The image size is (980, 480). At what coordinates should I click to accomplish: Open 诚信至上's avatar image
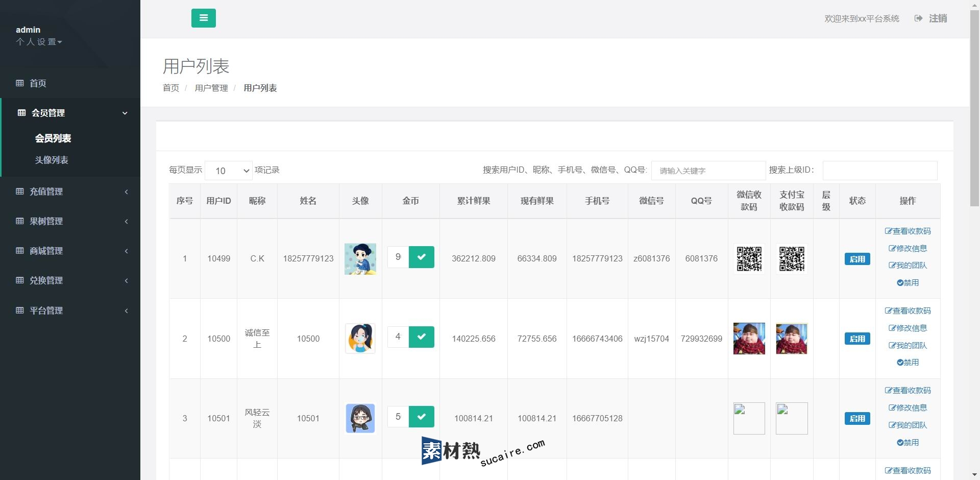tap(360, 339)
